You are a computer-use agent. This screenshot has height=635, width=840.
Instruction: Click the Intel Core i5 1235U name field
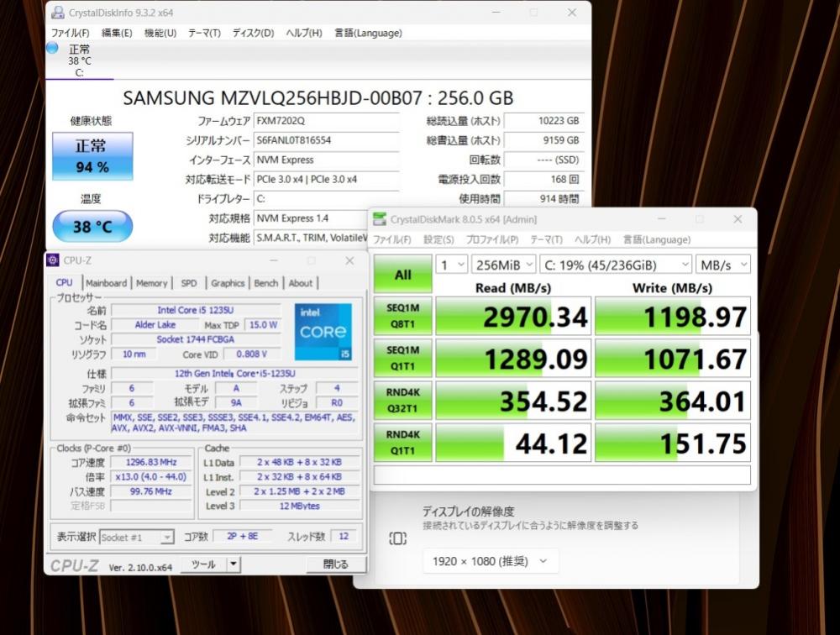coord(196,310)
